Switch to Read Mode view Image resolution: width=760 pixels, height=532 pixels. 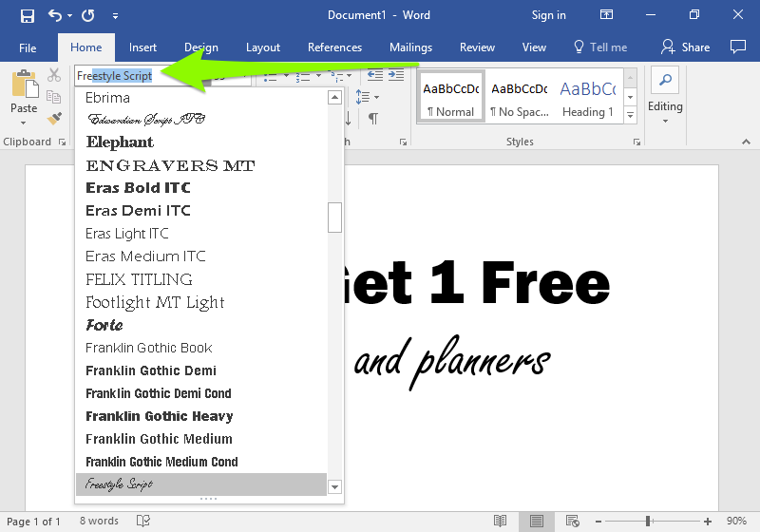coord(500,521)
